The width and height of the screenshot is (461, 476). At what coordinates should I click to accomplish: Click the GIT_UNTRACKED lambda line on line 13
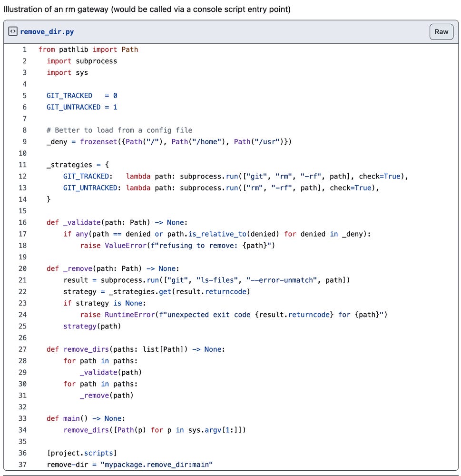point(221,188)
